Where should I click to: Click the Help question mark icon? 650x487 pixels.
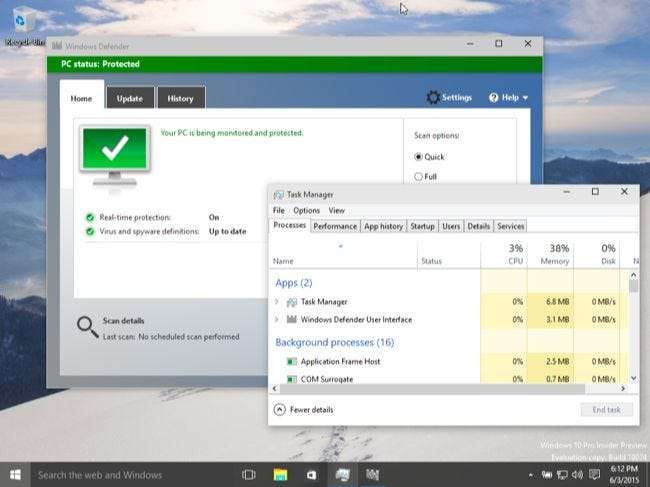click(494, 98)
